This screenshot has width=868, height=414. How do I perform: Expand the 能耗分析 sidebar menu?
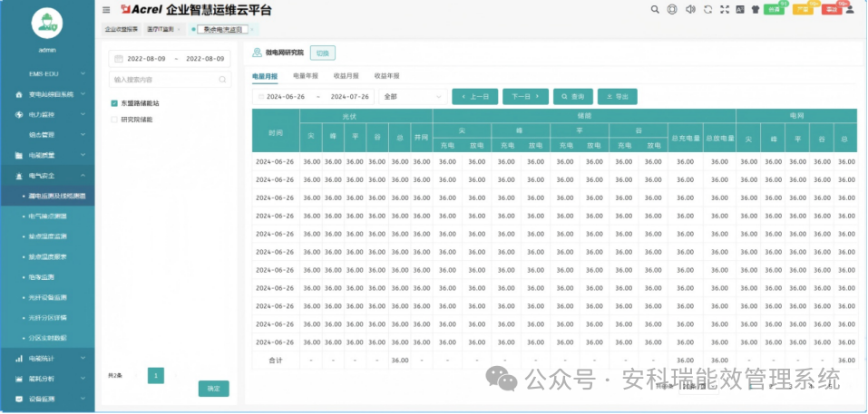pos(47,379)
